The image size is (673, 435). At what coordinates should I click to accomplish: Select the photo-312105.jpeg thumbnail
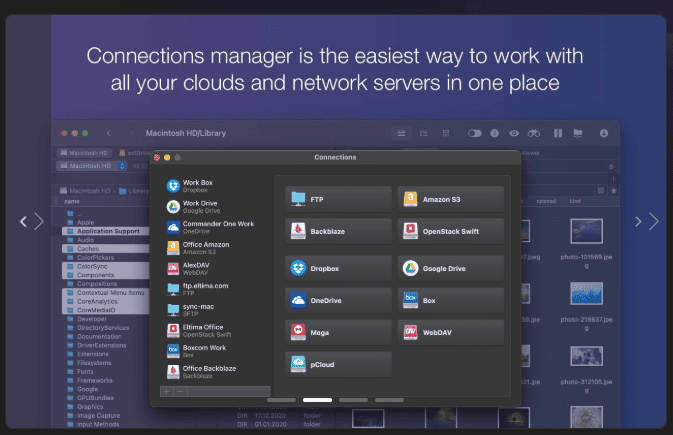pyautogui.click(x=586, y=356)
